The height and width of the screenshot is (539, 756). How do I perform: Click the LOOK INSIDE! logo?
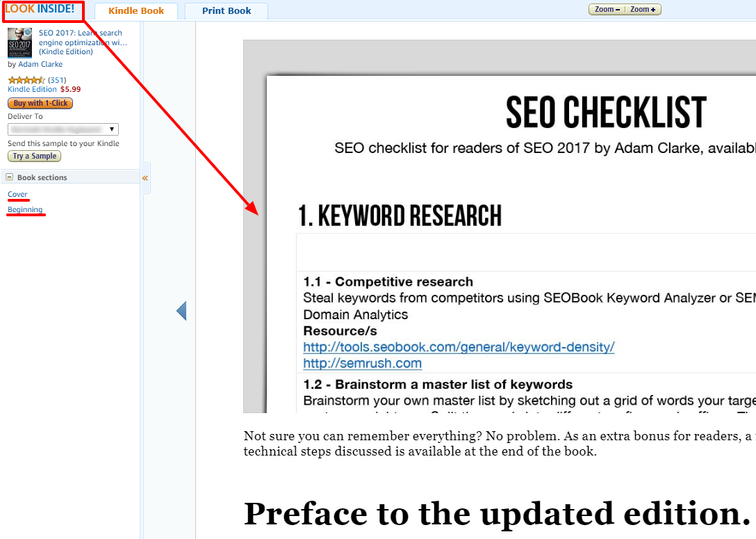point(40,8)
